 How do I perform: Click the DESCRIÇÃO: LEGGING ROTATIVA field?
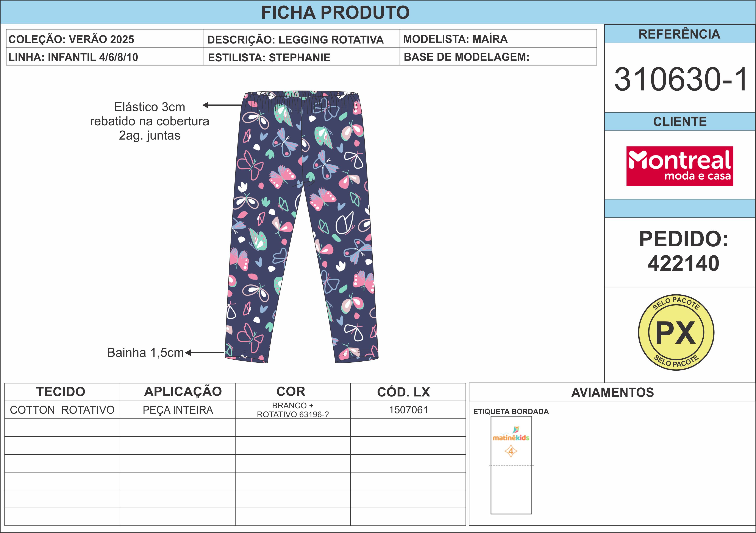[301, 39]
